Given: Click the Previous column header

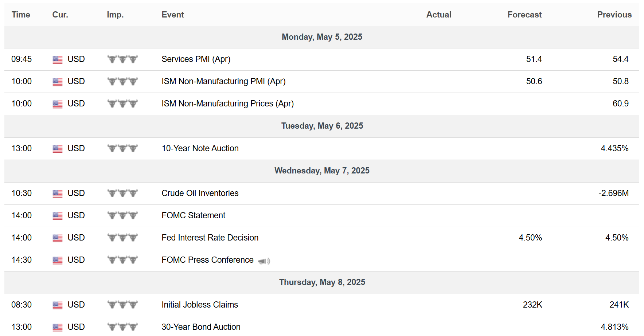Looking at the screenshot, I should coord(614,15).
